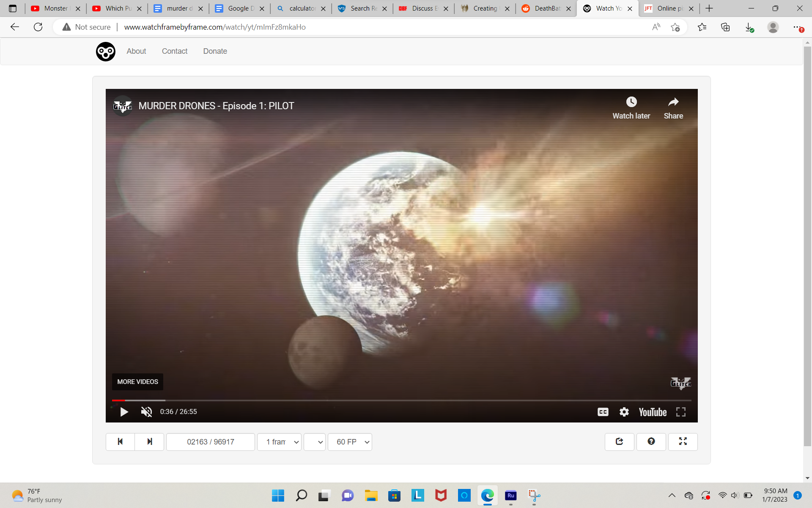Open video on YouTube via logo

[653, 412]
